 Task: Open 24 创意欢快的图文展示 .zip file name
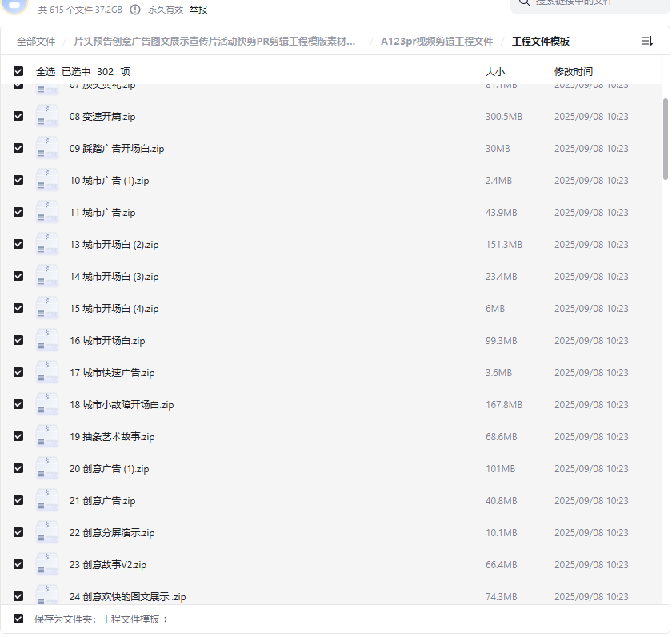[x=128, y=597]
